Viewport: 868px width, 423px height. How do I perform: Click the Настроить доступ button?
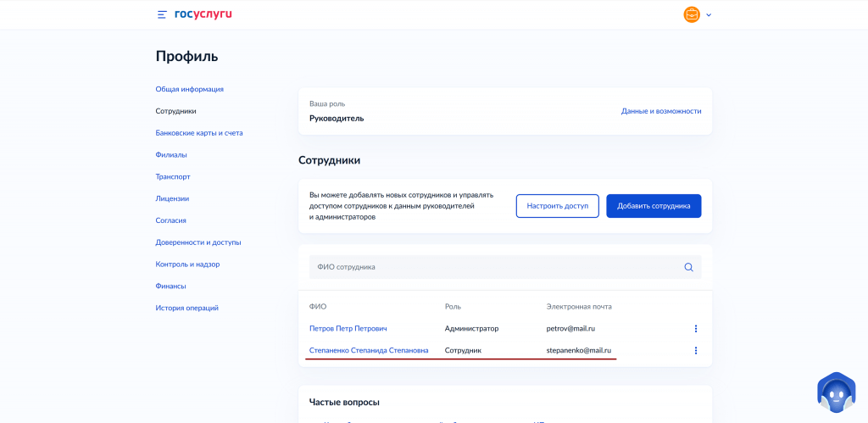click(x=558, y=206)
